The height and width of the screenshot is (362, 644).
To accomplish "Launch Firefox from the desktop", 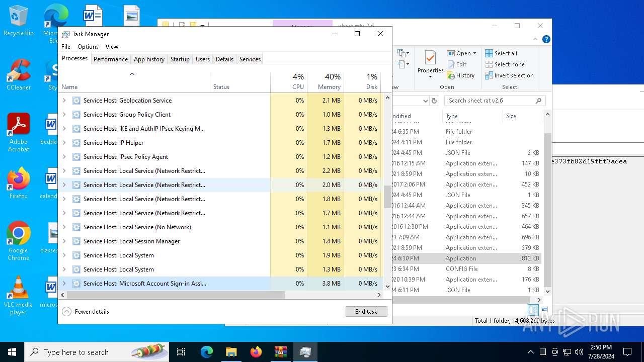I will pos(19,184).
